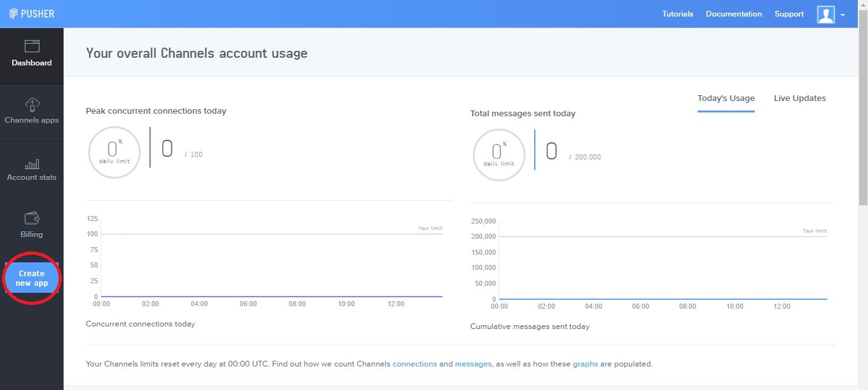Click 'Cumulative messages sent today' chart caption
Image resolution: width=868 pixels, height=390 pixels.
[x=530, y=326]
